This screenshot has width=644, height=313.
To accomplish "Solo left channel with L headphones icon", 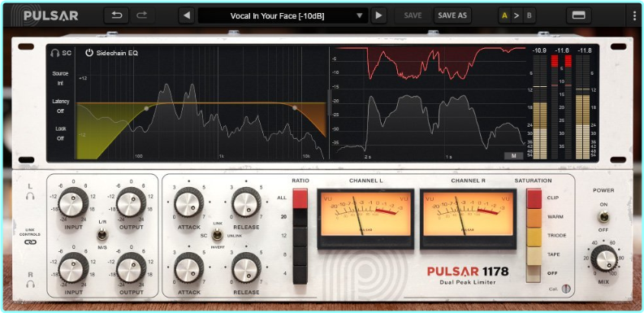I will click(30, 196).
